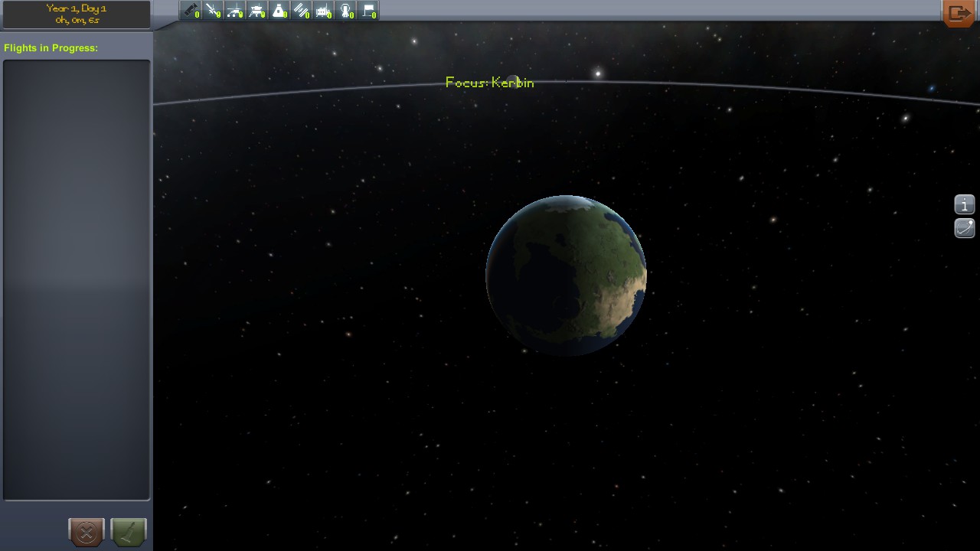Toggle the flags tracking filter

[368, 10]
